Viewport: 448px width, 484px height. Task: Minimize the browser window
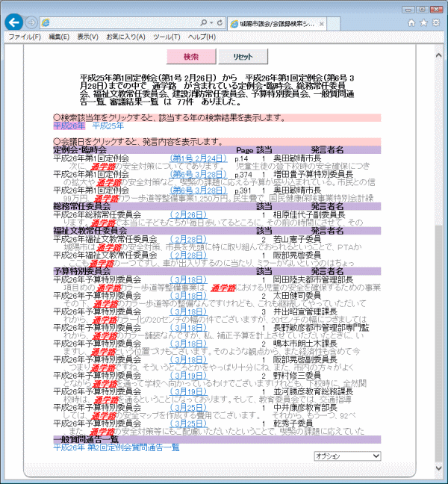coord(408,10)
